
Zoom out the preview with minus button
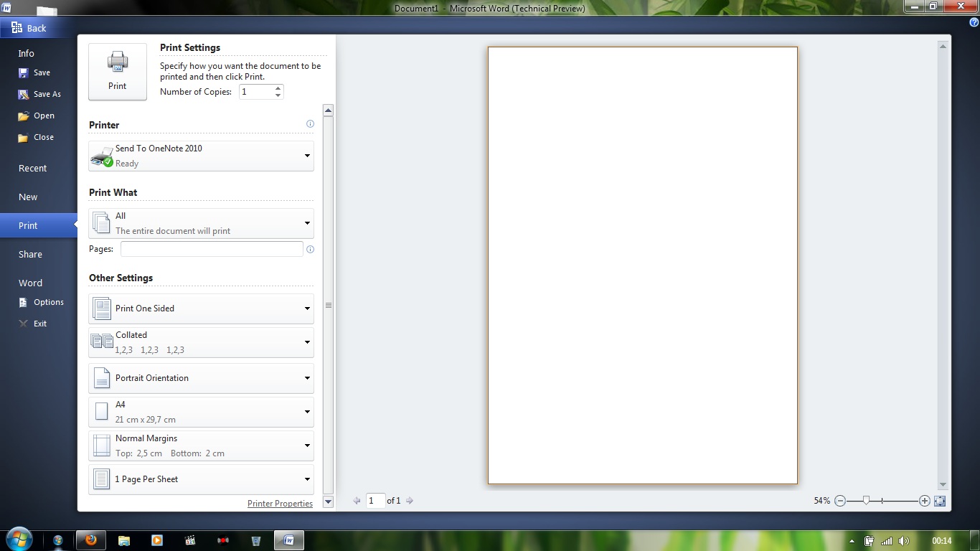(840, 501)
